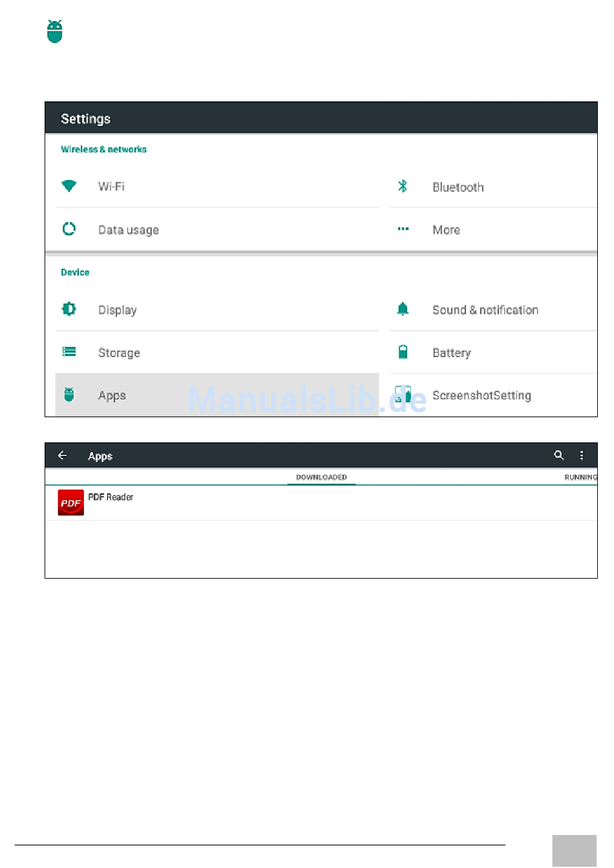The height and width of the screenshot is (868, 614).
Task: Switch to the RUNNING tab
Action: [x=580, y=477]
